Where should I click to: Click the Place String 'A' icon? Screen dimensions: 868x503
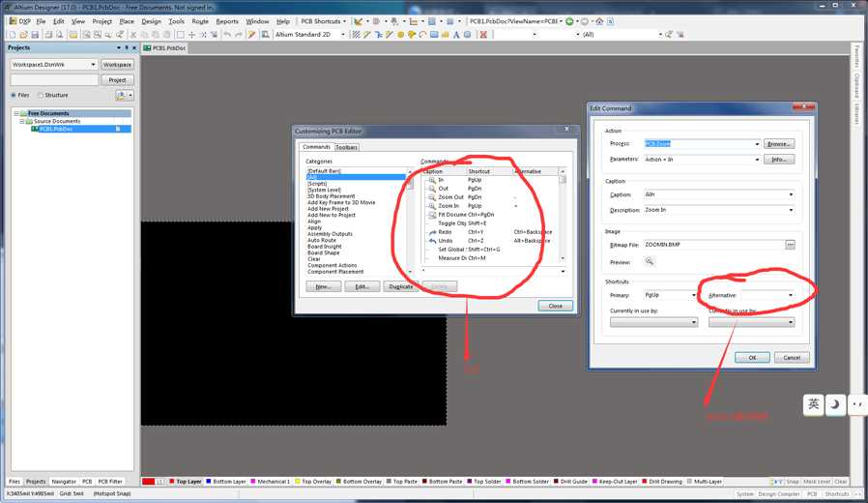tap(456, 35)
